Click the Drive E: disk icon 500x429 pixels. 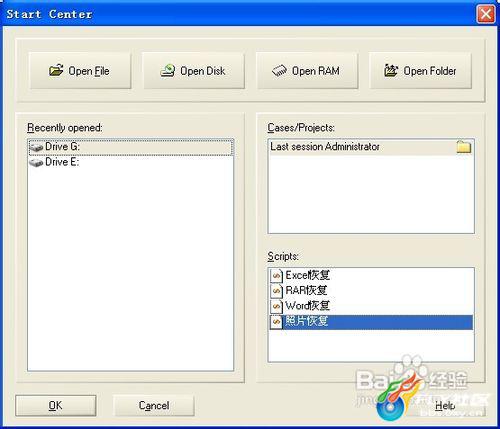pyautogui.click(x=36, y=162)
